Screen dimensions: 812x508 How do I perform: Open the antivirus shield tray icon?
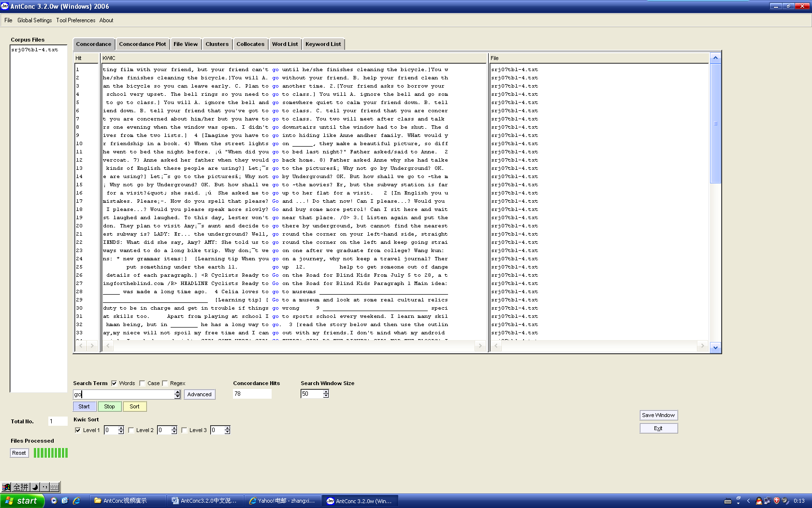[776, 501]
